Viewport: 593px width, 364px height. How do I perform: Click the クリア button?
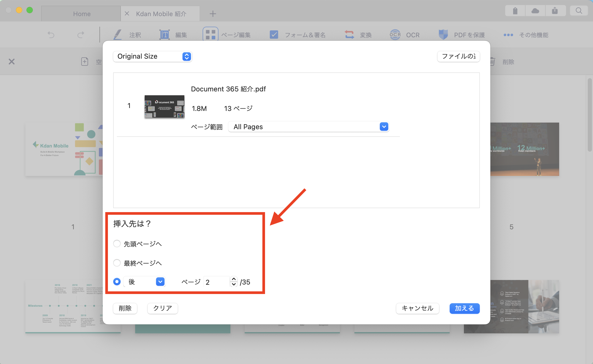163,308
